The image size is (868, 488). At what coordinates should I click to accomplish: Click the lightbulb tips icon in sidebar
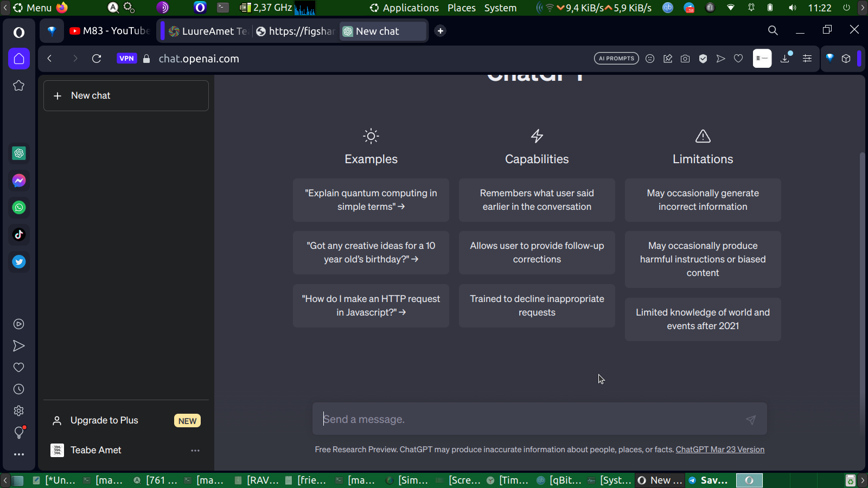[x=19, y=433]
